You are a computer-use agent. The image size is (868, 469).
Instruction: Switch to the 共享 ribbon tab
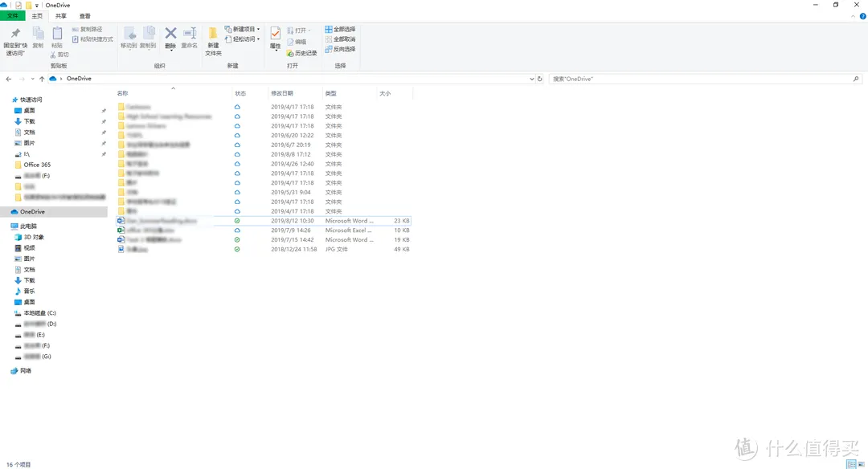(x=61, y=16)
